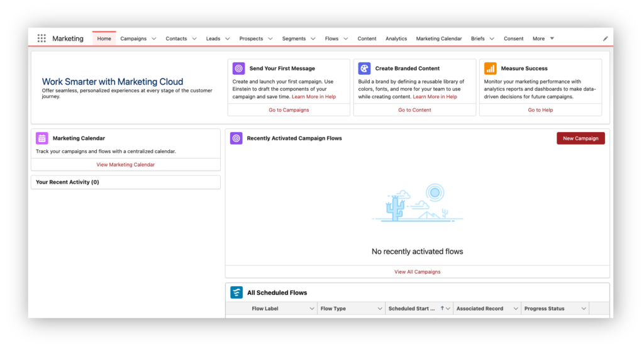Expand the Prospects tab dropdown chevron
The image size is (644, 349).
[x=270, y=38]
